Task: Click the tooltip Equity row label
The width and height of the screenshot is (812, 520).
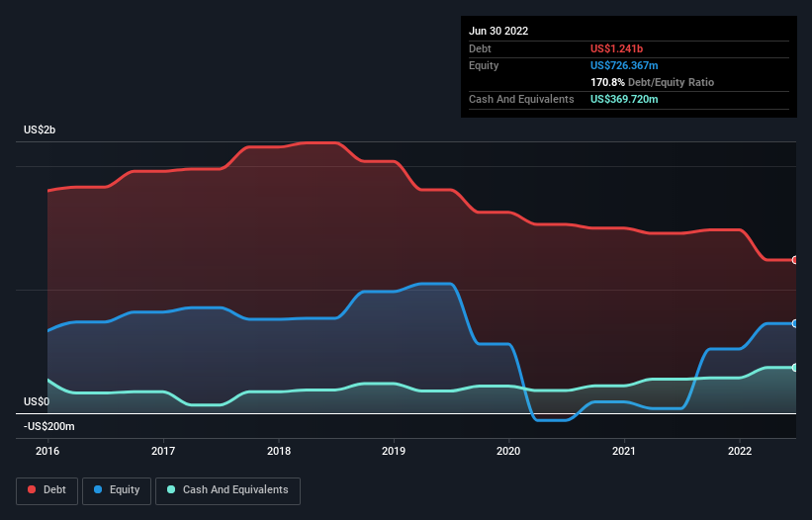Action: [484, 65]
